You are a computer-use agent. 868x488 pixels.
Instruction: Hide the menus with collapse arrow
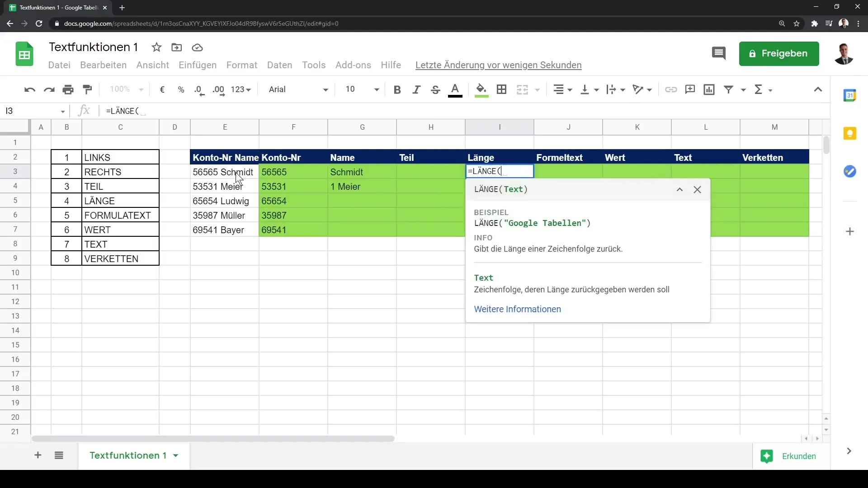[818, 89]
